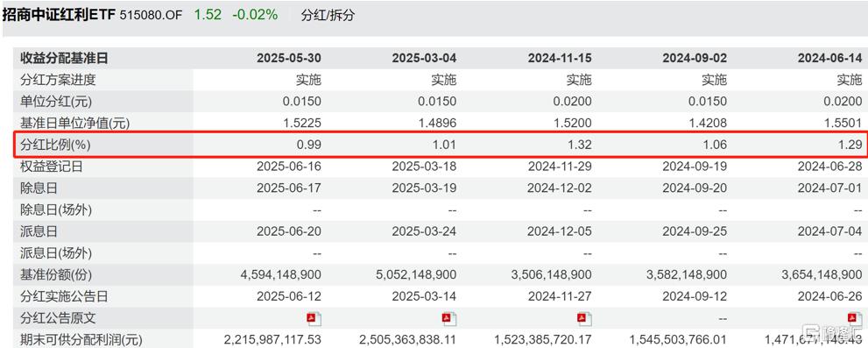The image size is (868, 348).
Task: Click unit NAV value 1.5200
Action: (574, 123)
